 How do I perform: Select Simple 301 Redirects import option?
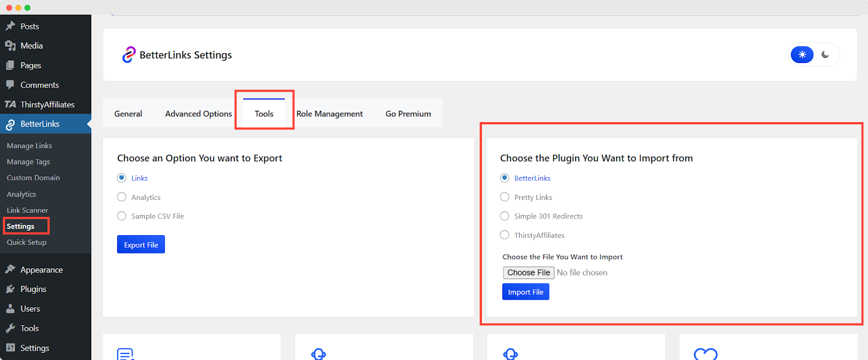coord(505,216)
